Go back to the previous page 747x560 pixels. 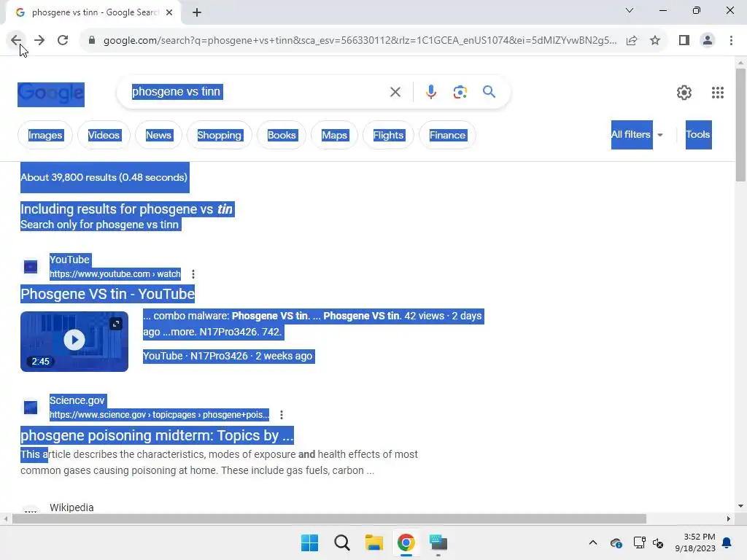tap(16, 41)
